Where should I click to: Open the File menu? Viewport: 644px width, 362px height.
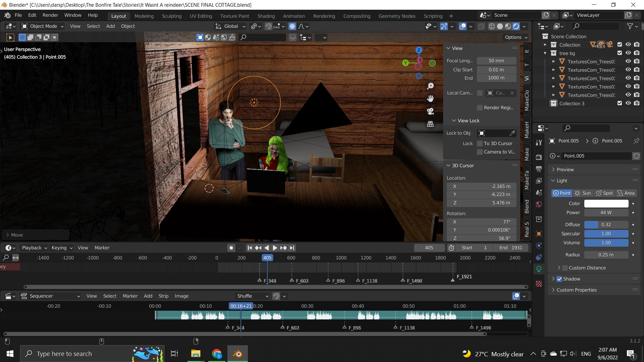[18, 15]
